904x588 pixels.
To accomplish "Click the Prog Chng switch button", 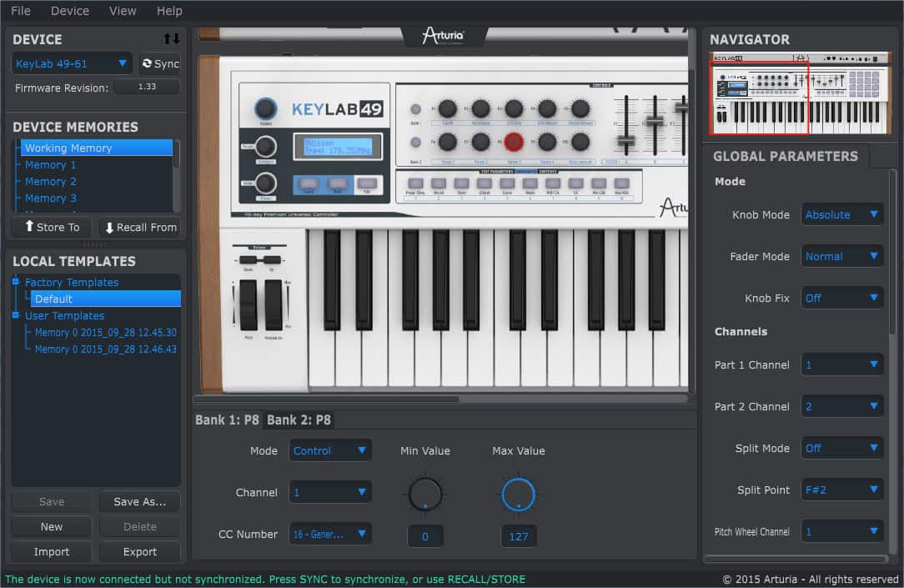I will coord(415,183).
